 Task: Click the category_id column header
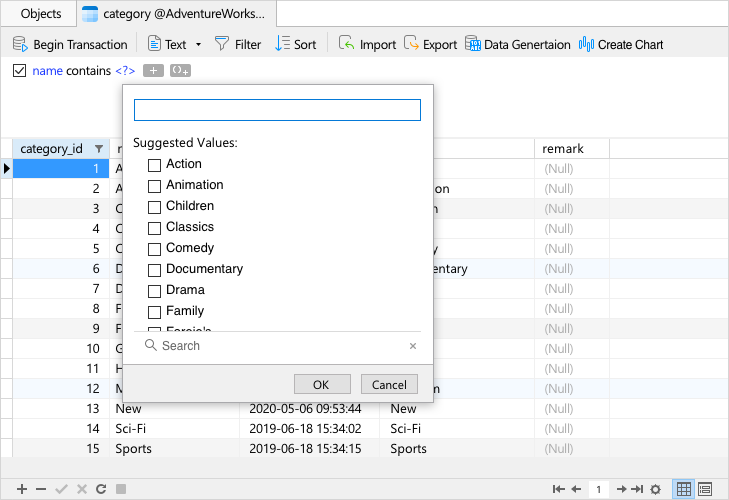pyautogui.click(x=60, y=149)
